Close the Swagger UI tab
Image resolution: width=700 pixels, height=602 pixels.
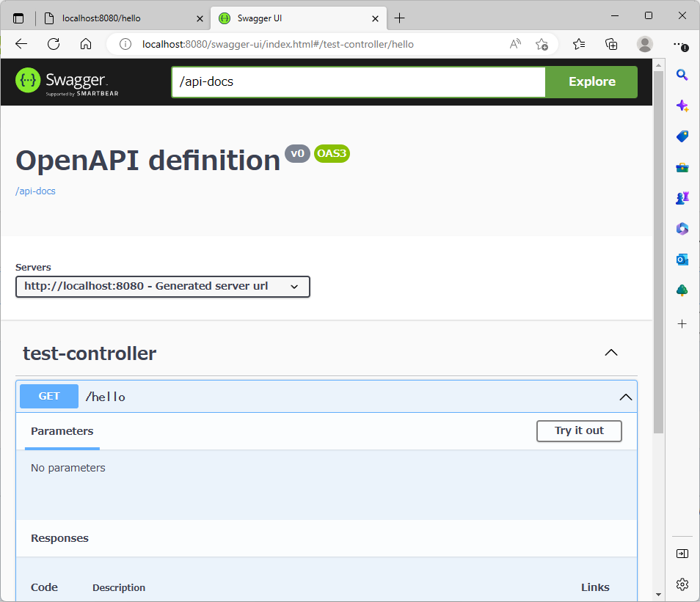coord(375,19)
